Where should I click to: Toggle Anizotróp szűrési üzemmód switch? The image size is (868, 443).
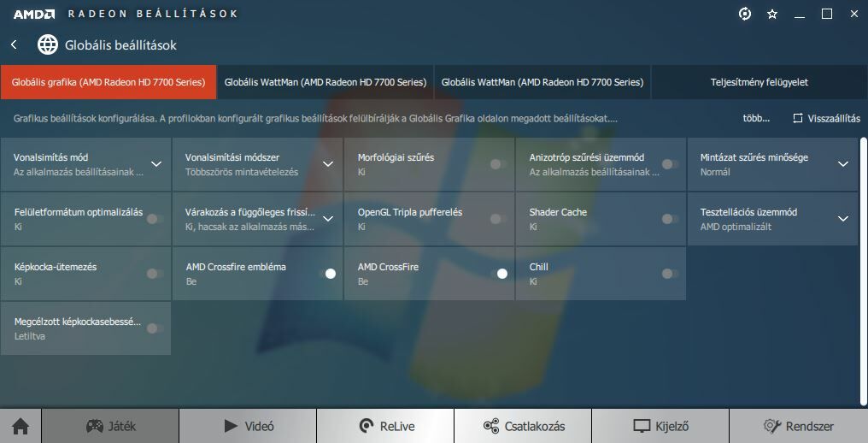pyautogui.click(x=670, y=164)
